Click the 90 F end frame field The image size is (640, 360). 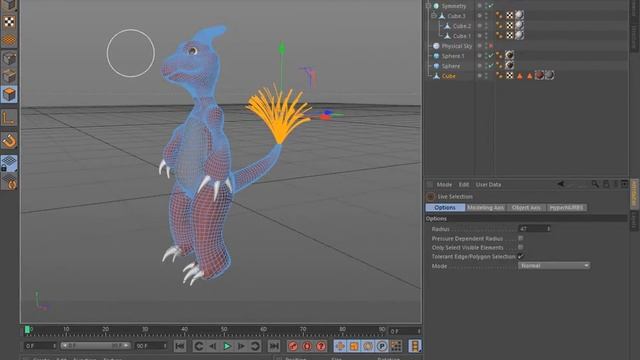[151, 346]
